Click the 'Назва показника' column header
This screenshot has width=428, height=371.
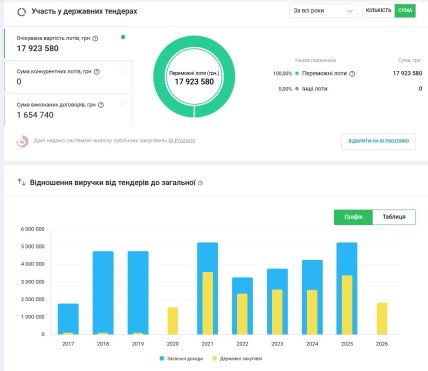315,60
